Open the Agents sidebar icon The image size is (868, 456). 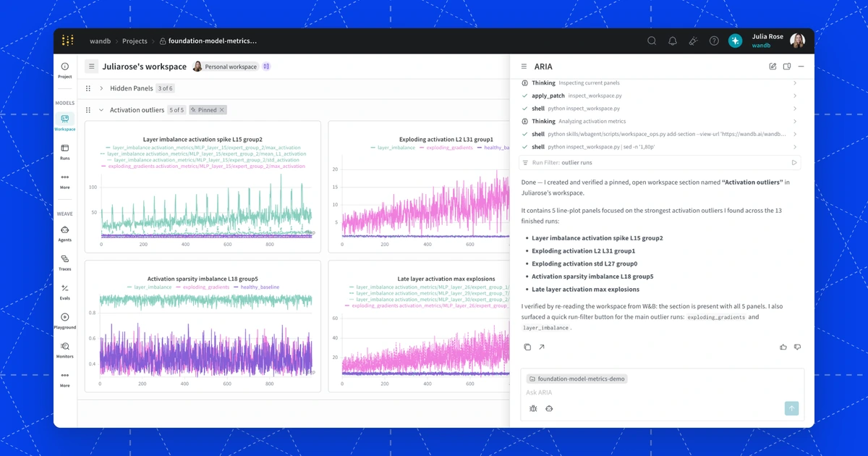[65, 233]
